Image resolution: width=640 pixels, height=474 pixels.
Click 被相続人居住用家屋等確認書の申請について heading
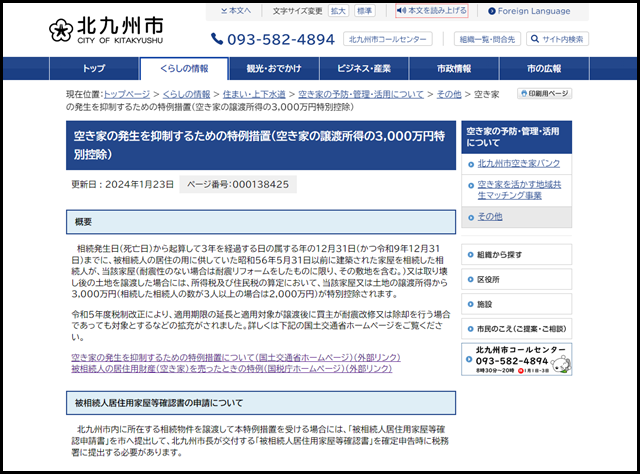point(261,403)
